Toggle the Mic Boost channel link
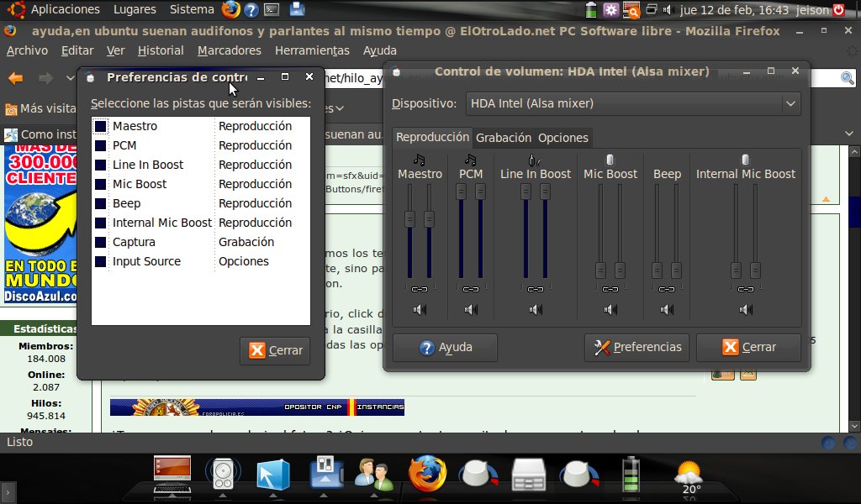Image resolution: width=861 pixels, height=504 pixels. [x=610, y=289]
